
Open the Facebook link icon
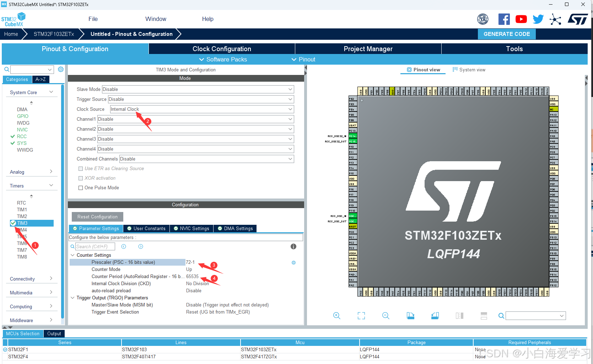[x=504, y=19]
